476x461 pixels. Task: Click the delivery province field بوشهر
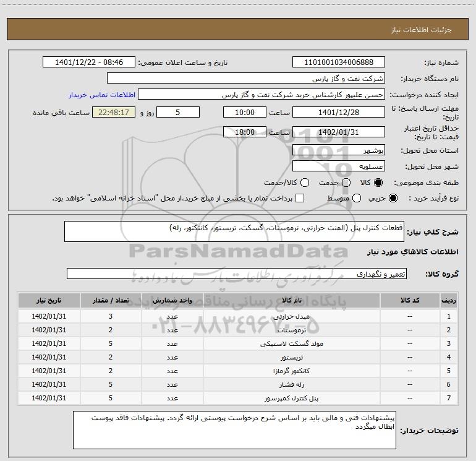(339, 150)
